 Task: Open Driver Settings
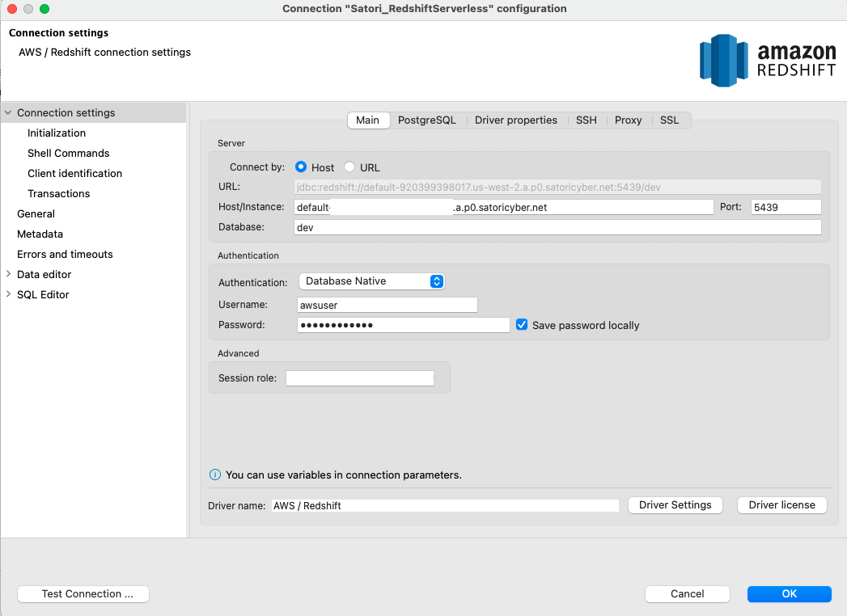pyautogui.click(x=675, y=504)
